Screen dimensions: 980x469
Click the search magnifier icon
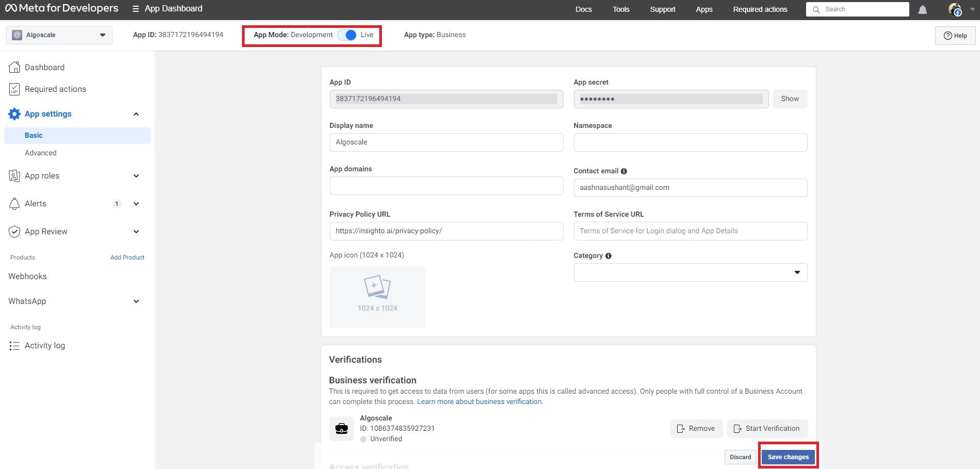point(816,9)
